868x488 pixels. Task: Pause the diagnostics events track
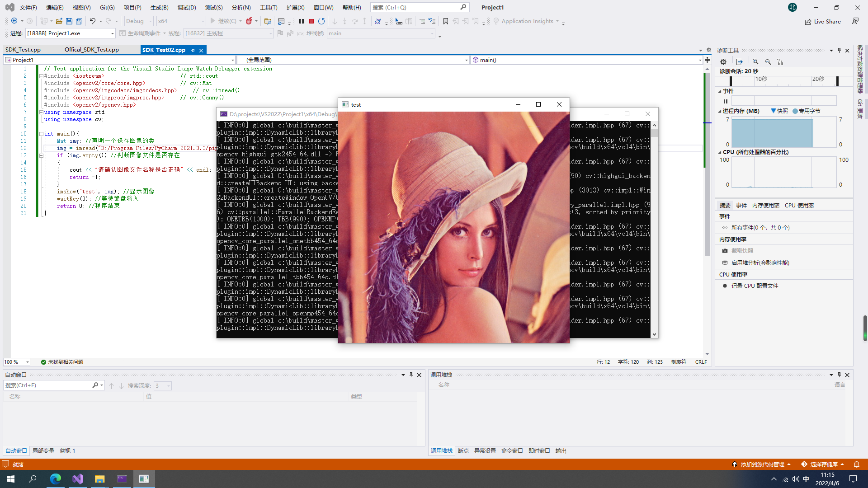[726, 101]
